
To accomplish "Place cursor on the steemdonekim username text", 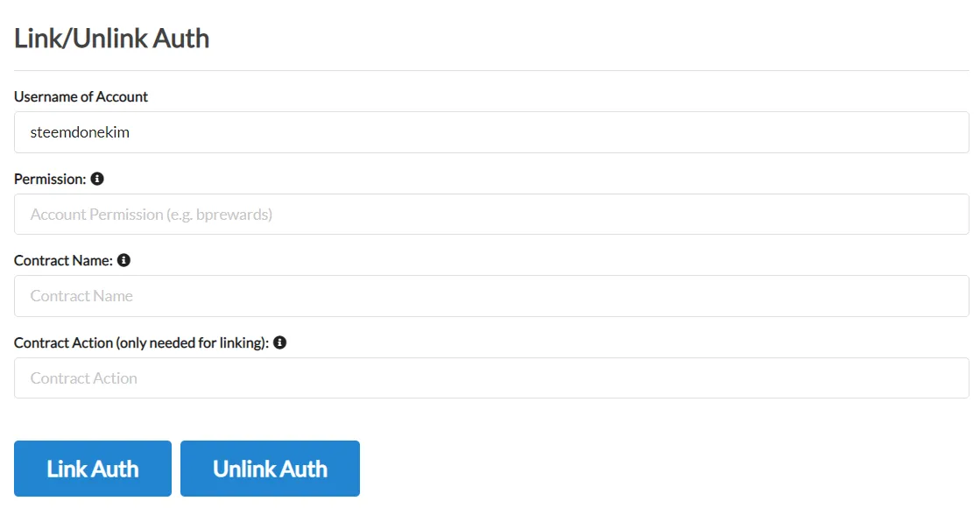I will (x=80, y=132).
